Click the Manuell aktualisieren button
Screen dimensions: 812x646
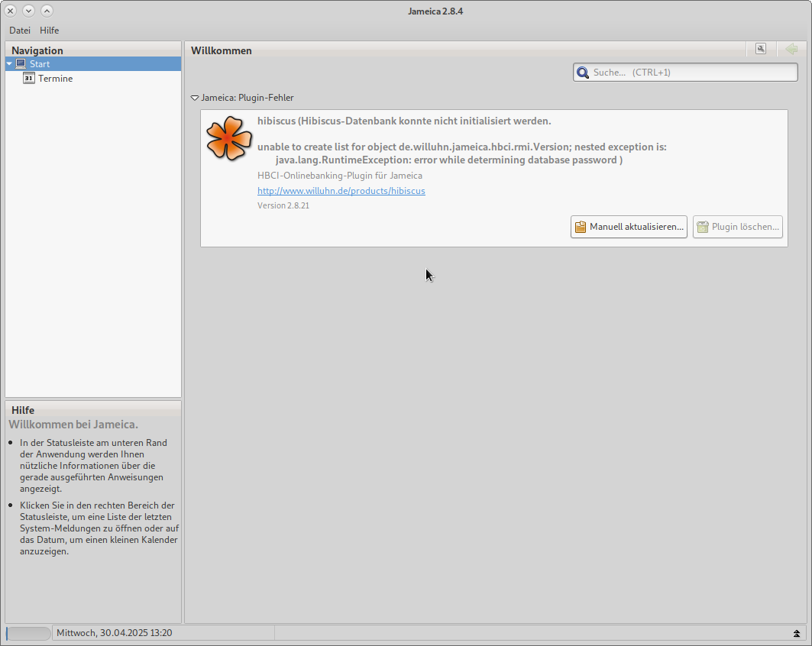click(x=629, y=227)
